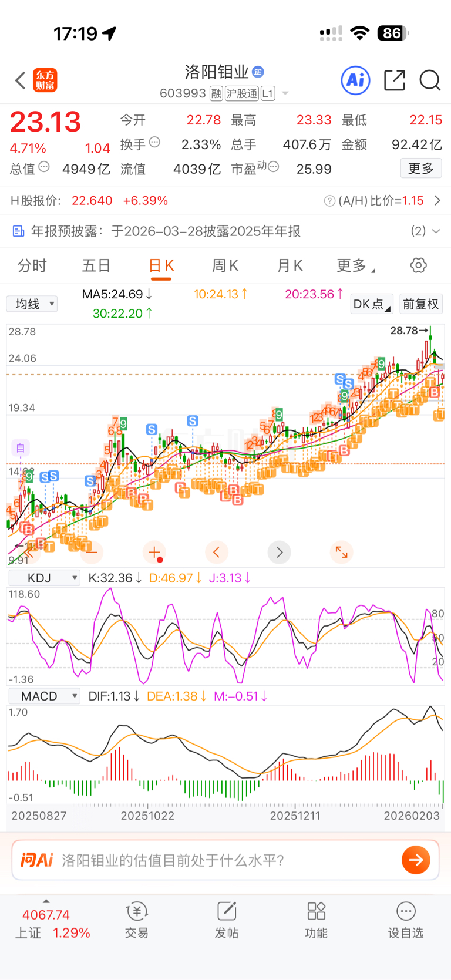The width and height of the screenshot is (451, 980).
Task: Tap the info icon next to 换手
Action: click(x=155, y=142)
